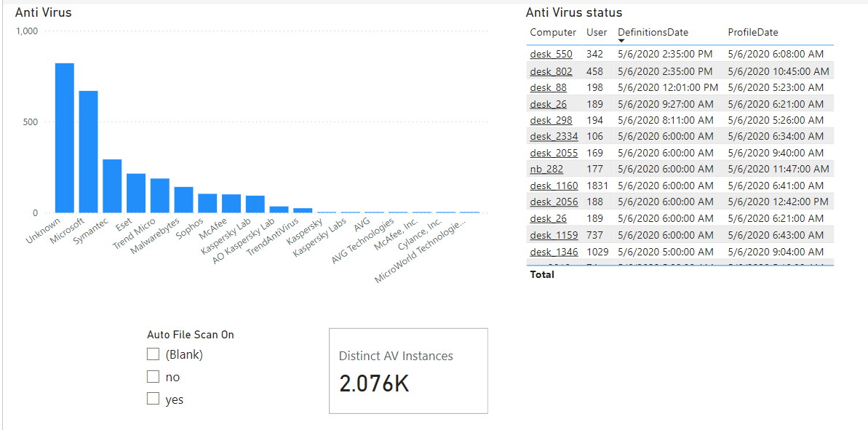Open the desk_802 computer link
868x430 pixels.
(x=551, y=71)
